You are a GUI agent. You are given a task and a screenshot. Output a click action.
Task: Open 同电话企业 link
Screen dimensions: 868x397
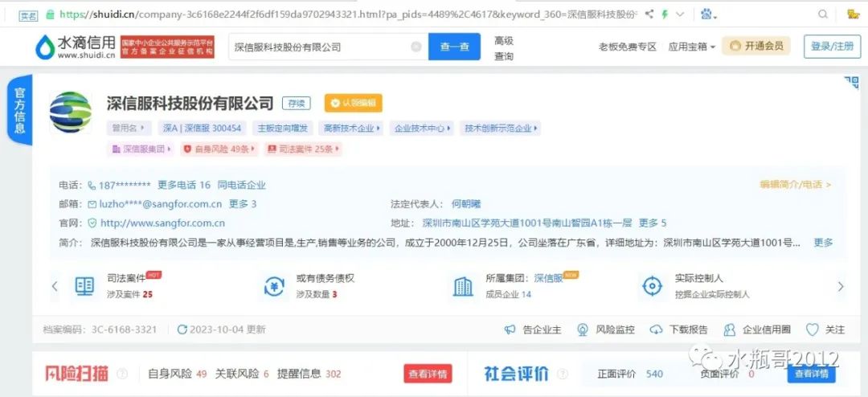coord(241,186)
